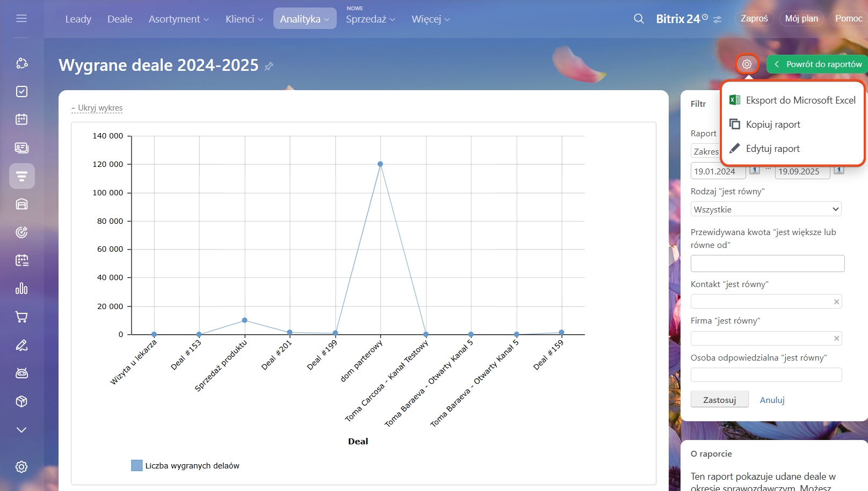Expand more sidebar items with the chevron
This screenshot has height=491, width=868.
[x=21, y=430]
